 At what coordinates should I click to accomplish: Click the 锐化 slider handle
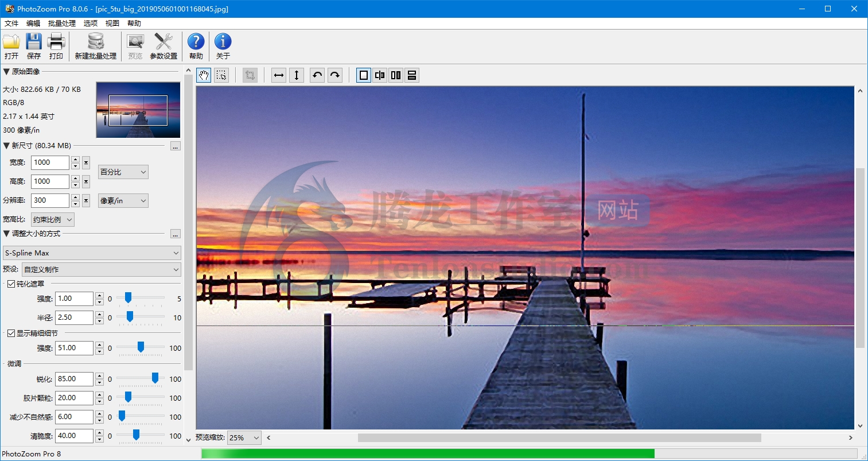(x=155, y=378)
